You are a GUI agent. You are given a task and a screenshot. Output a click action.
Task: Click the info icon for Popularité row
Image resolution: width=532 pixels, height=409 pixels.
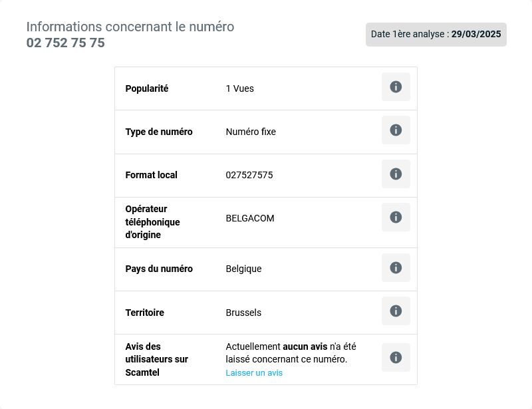[x=396, y=87]
